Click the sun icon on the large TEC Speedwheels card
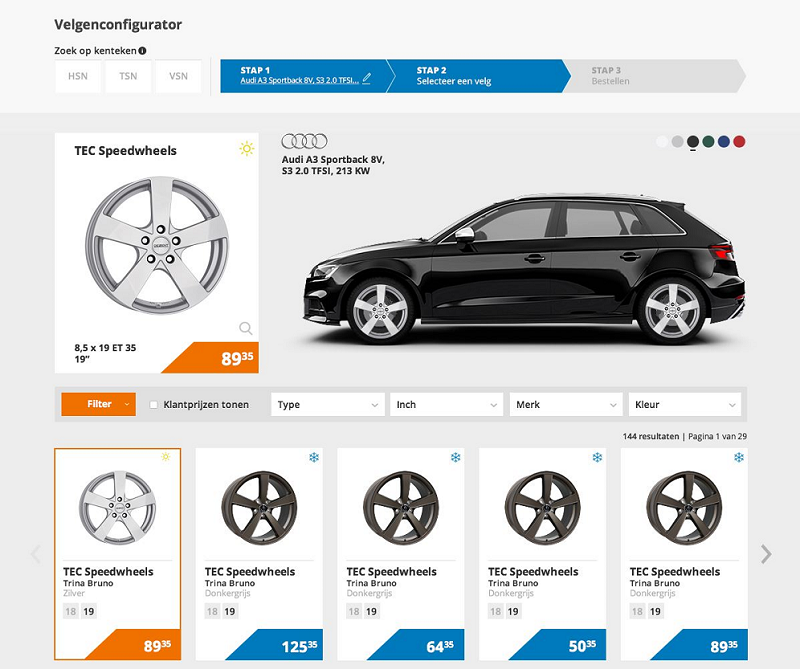The image size is (800, 669). (247, 148)
